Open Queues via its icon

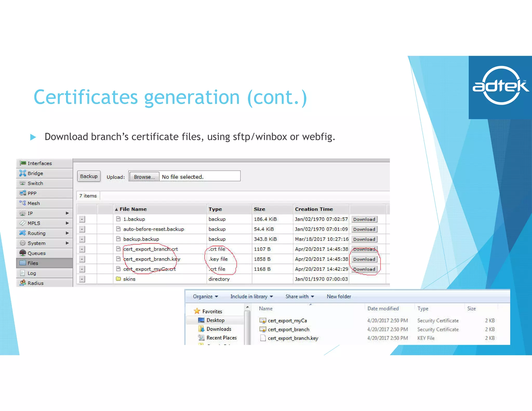pyautogui.click(x=23, y=253)
